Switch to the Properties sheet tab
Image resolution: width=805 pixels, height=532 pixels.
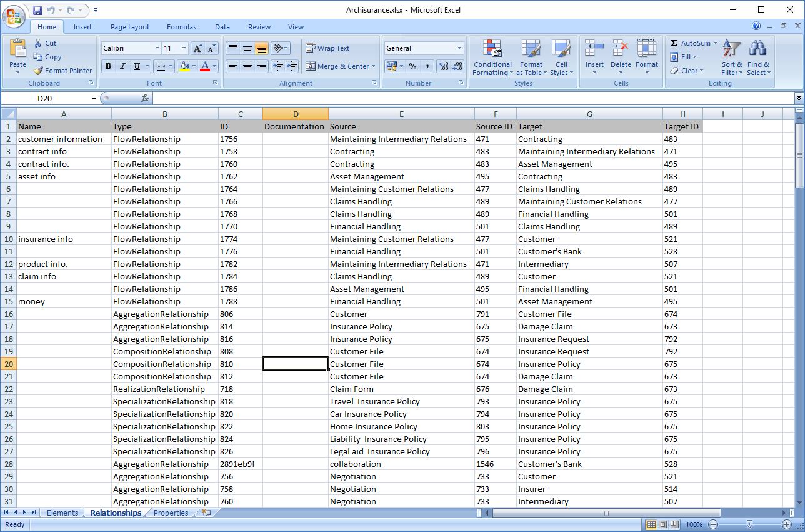pyautogui.click(x=171, y=513)
